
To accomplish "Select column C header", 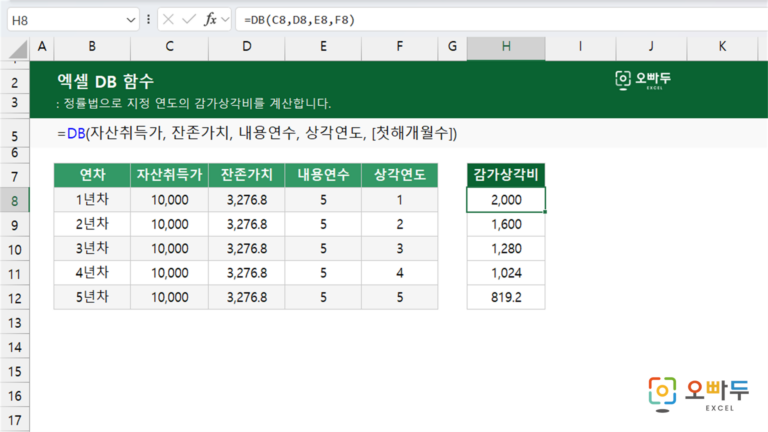I will [x=169, y=47].
